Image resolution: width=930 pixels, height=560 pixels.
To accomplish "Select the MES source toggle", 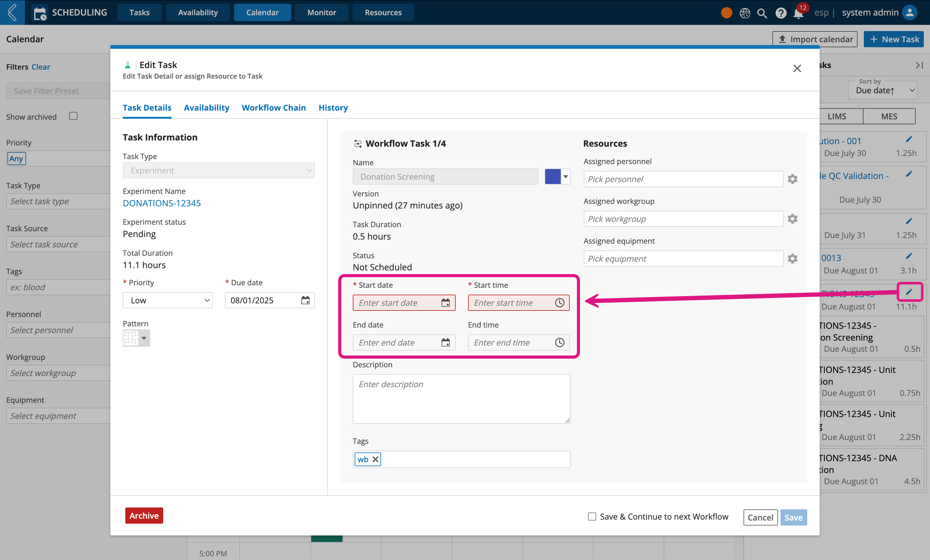I will point(889,116).
